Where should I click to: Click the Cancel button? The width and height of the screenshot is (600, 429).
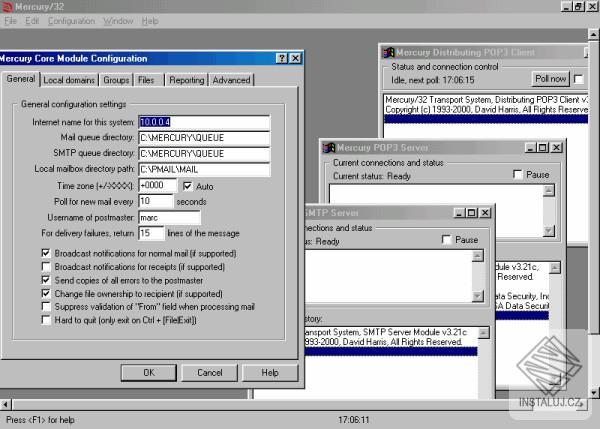[x=209, y=373]
